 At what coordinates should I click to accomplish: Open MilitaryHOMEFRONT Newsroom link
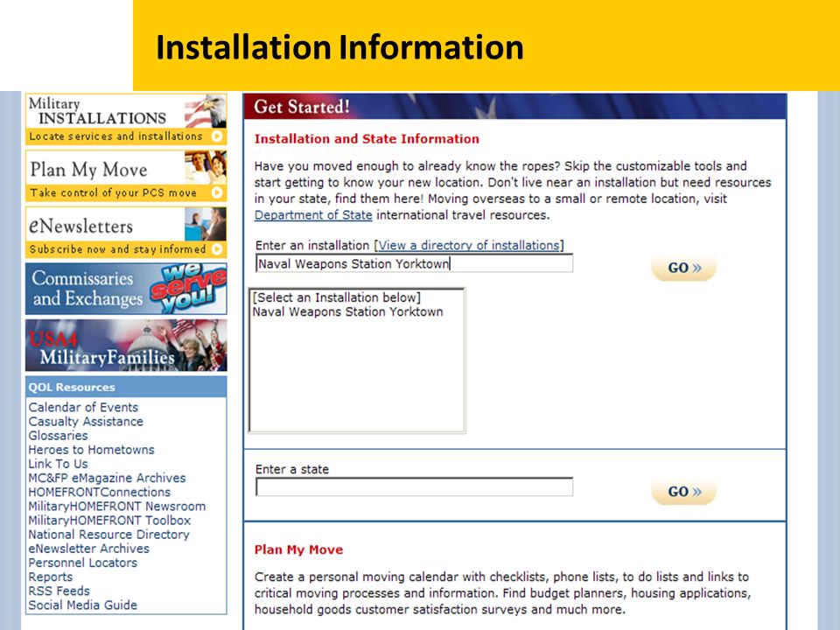[x=116, y=507]
